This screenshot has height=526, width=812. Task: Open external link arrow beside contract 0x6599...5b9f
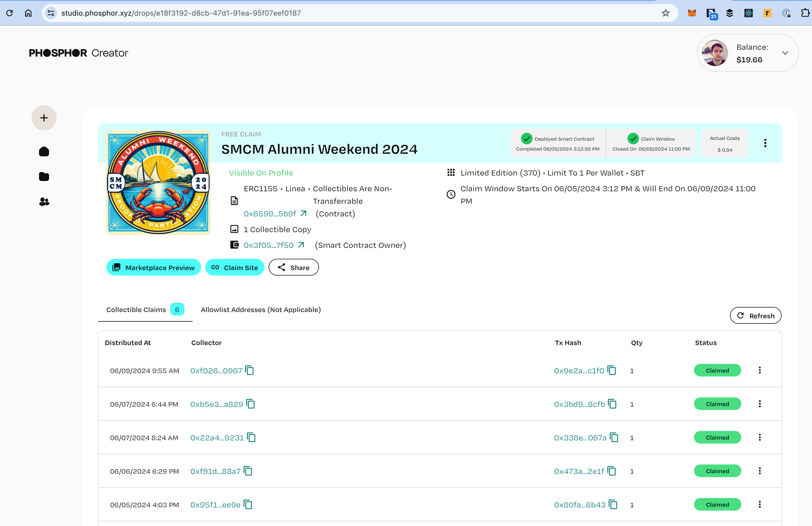coord(303,213)
